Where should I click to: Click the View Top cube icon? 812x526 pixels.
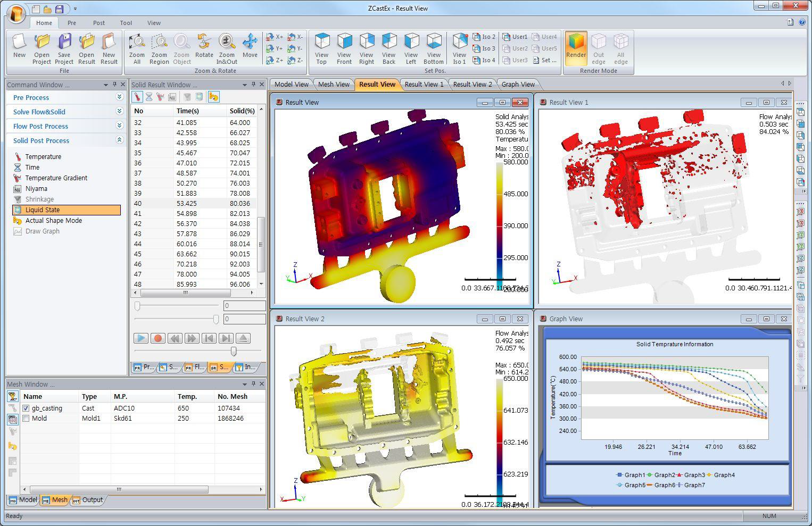321,48
